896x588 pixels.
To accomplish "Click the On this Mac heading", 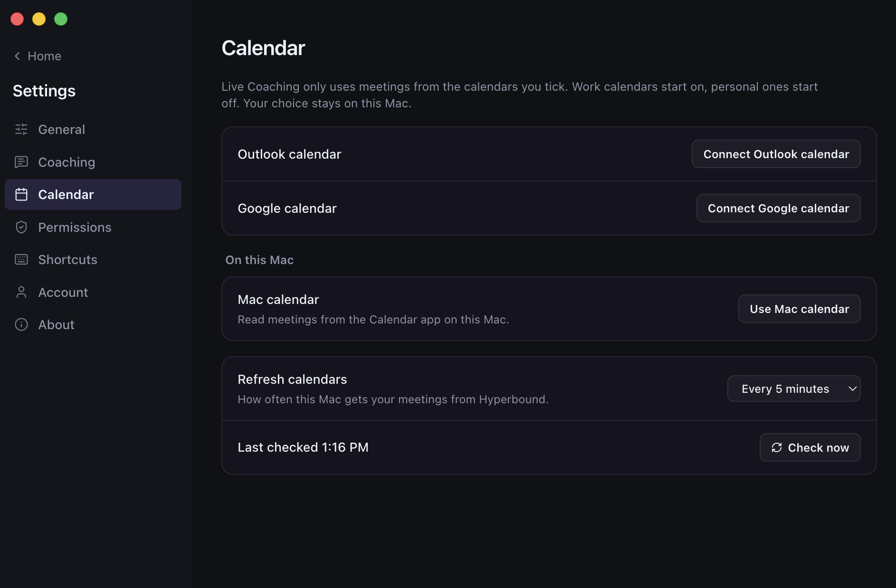I will tap(259, 260).
